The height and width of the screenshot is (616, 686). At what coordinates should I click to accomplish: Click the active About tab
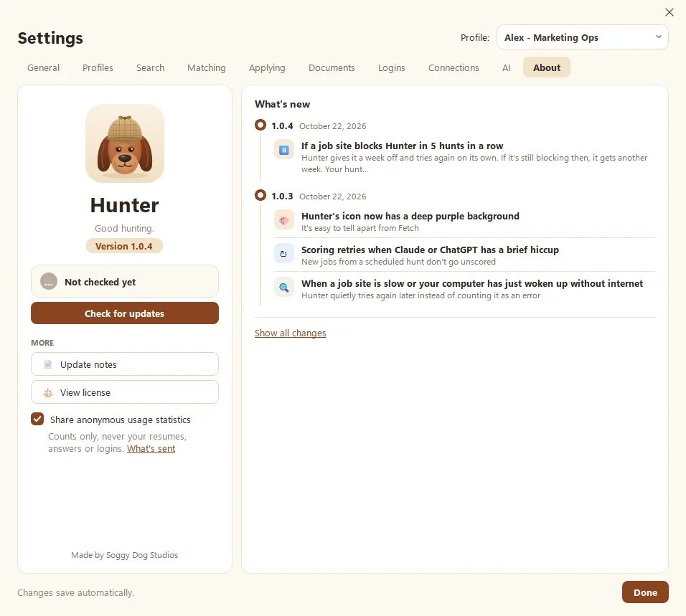[547, 67]
